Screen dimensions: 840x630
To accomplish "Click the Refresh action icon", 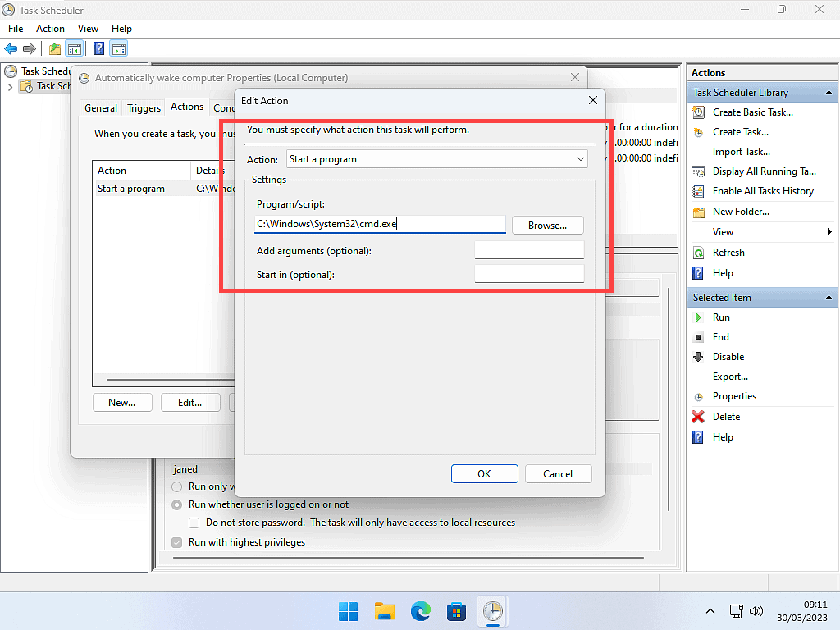I will (698, 253).
